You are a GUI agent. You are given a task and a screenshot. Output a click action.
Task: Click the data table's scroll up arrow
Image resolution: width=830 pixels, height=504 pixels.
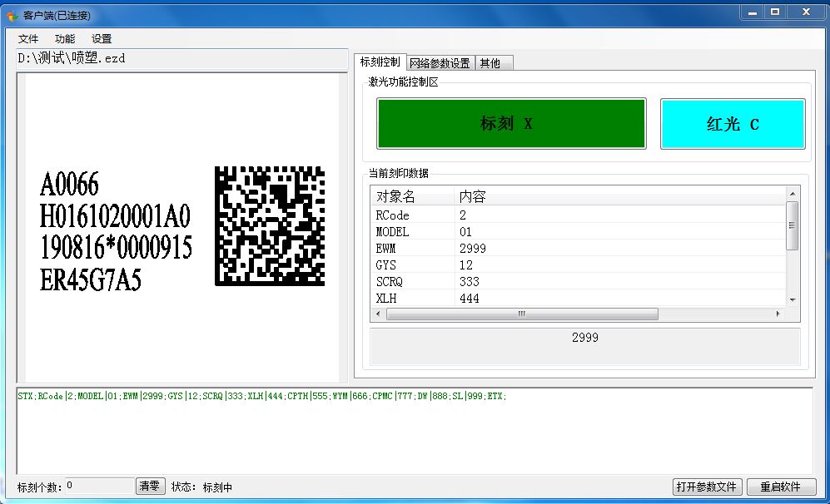[x=793, y=194]
